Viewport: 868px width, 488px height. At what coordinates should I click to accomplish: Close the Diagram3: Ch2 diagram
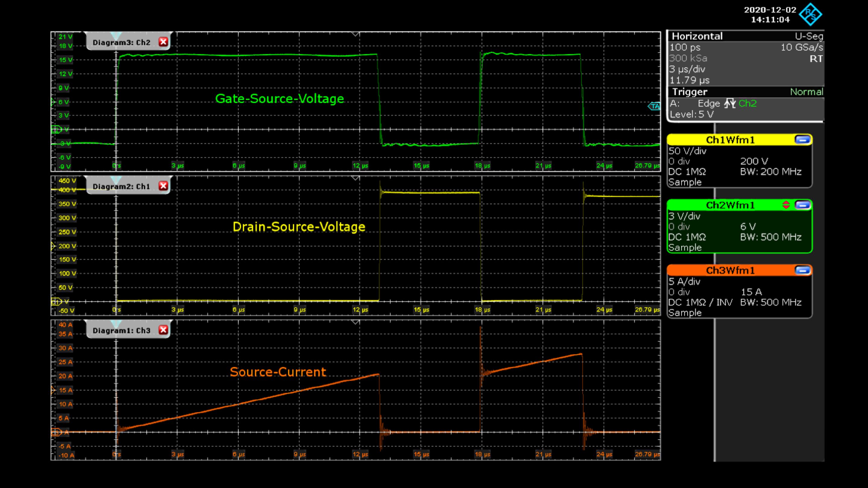click(163, 42)
